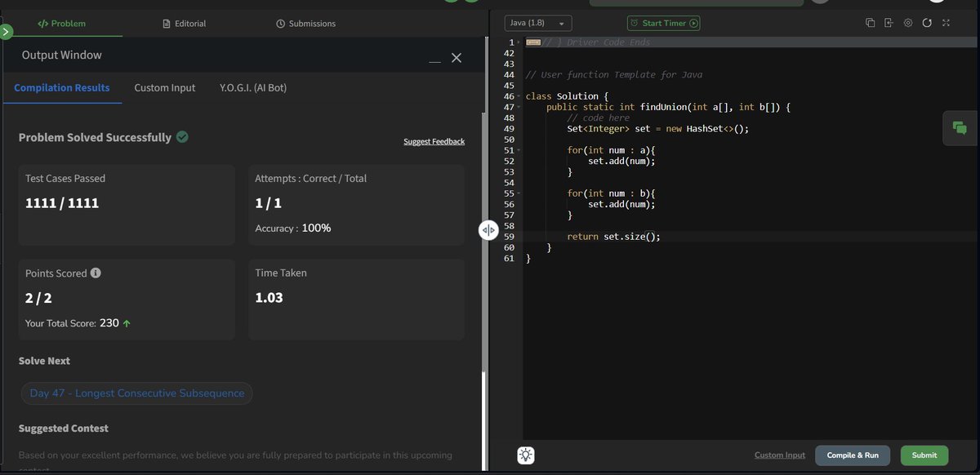Click the line 'Set<Integer> set = new HashSet<>();'

click(x=657, y=128)
